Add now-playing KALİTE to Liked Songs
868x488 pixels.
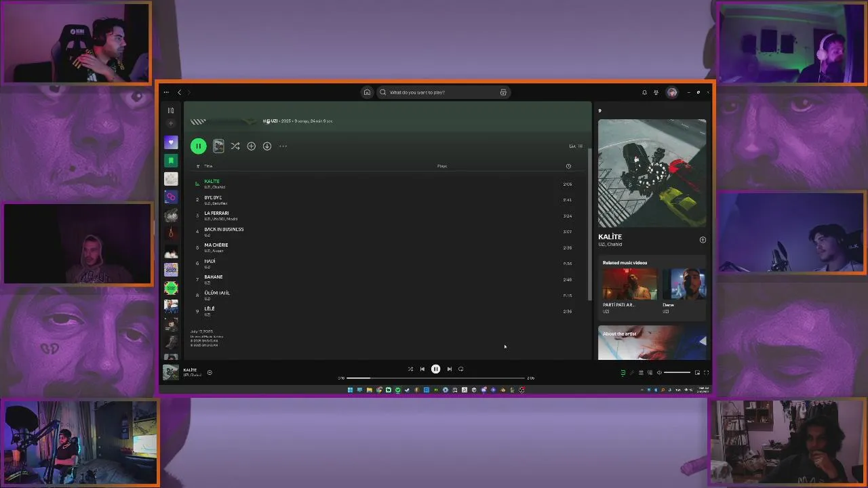coord(210,372)
